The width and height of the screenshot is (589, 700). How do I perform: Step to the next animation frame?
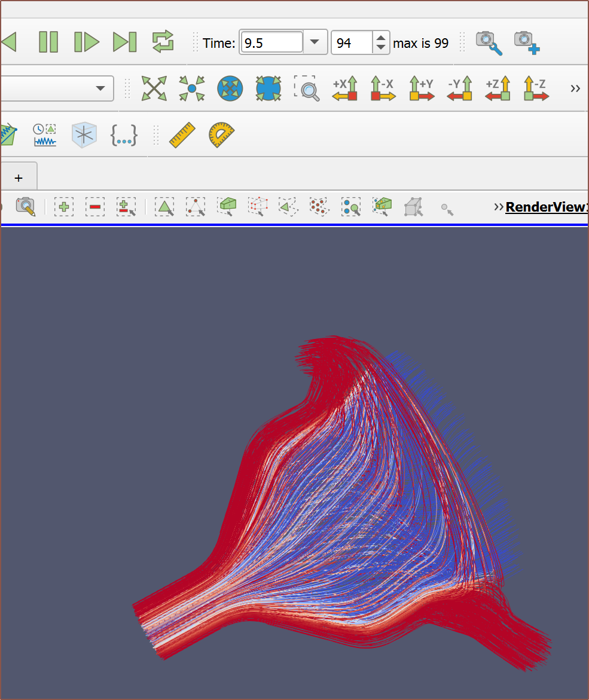click(x=86, y=42)
